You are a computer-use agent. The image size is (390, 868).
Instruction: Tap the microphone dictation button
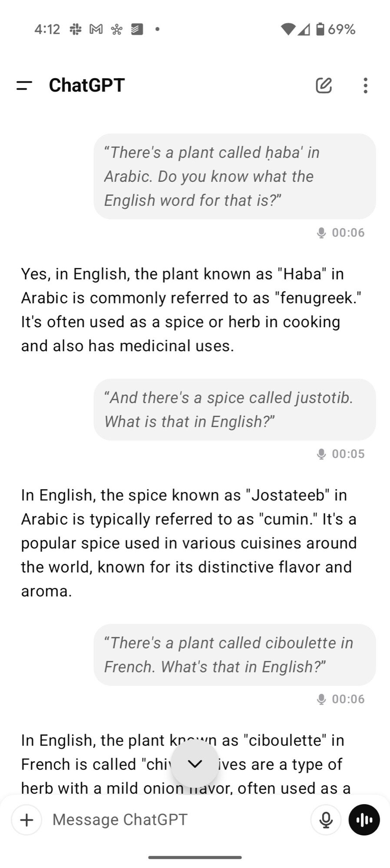(326, 820)
